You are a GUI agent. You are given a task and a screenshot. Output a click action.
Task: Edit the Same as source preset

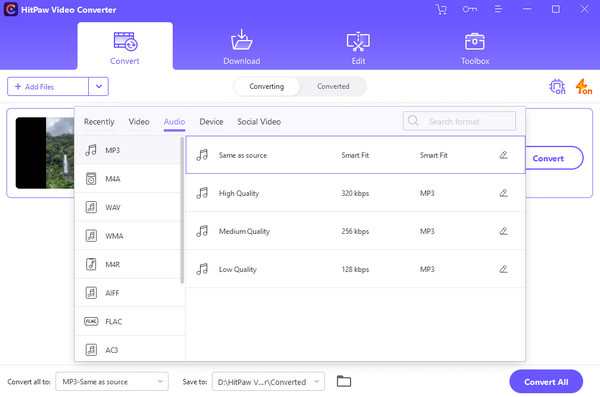click(503, 155)
